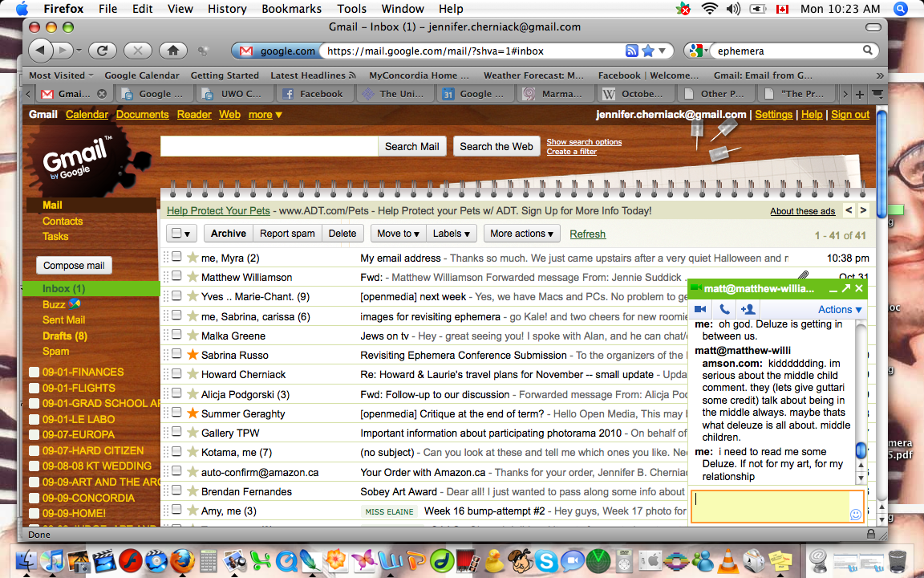Tick checkbox for Yves .. Marie-Chant. email

[176, 296]
